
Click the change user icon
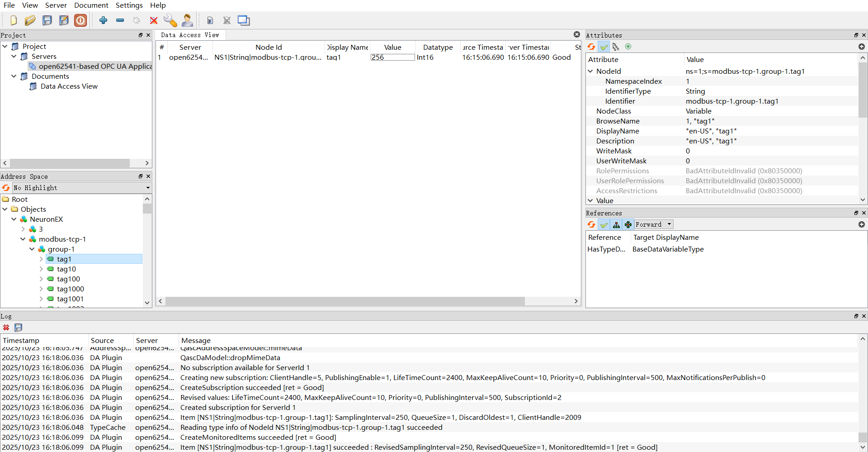[x=187, y=20]
